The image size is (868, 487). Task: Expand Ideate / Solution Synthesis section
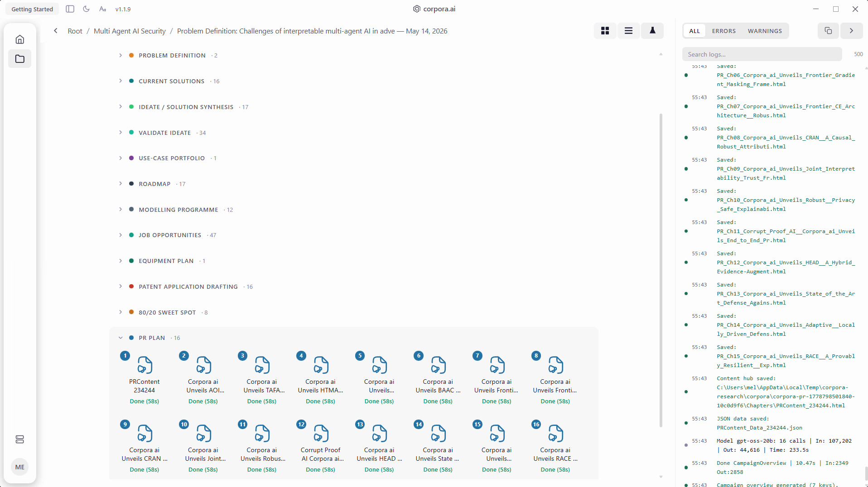(x=121, y=107)
